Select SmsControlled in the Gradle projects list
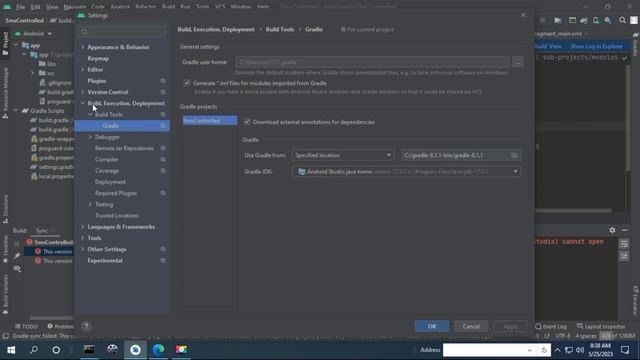The image size is (640, 360). (x=210, y=120)
